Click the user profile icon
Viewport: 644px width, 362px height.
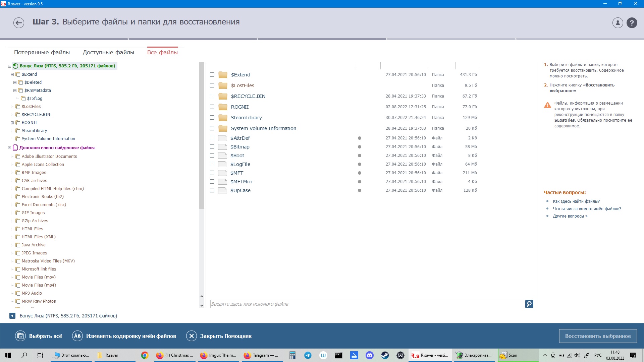pyautogui.click(x=618, y=23)
